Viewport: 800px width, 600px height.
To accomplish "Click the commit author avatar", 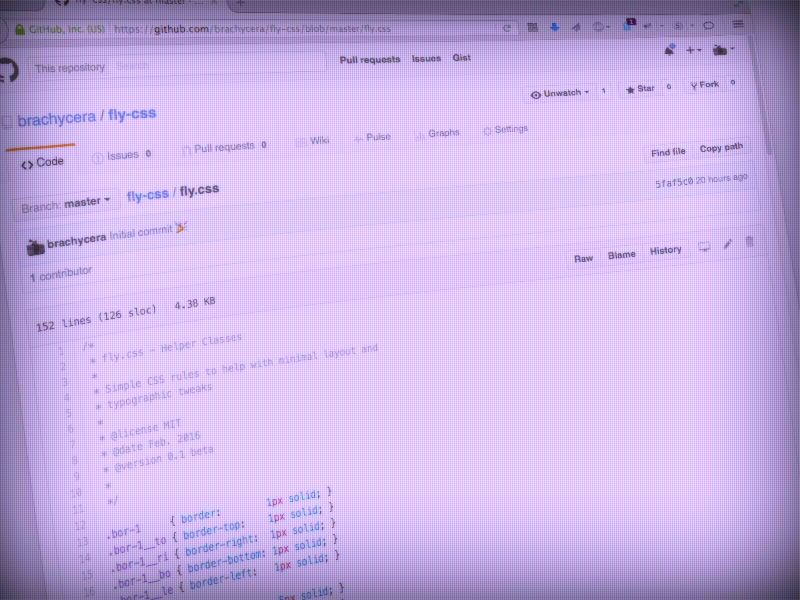I will [35, 247].
